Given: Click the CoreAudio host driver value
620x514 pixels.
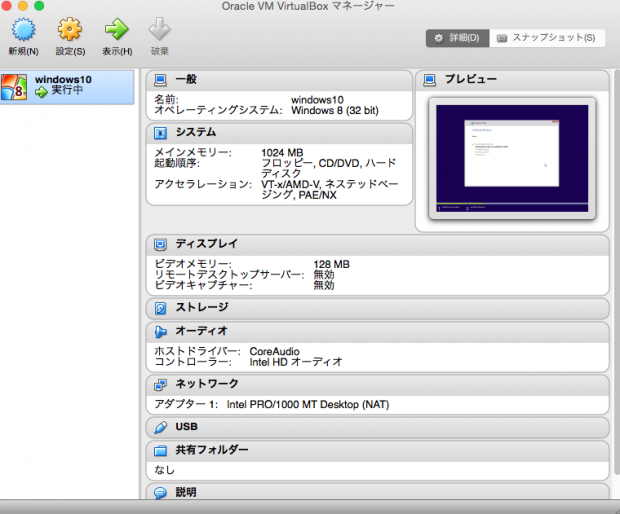Looking at the screenshot, I should [x=274, y=351].
